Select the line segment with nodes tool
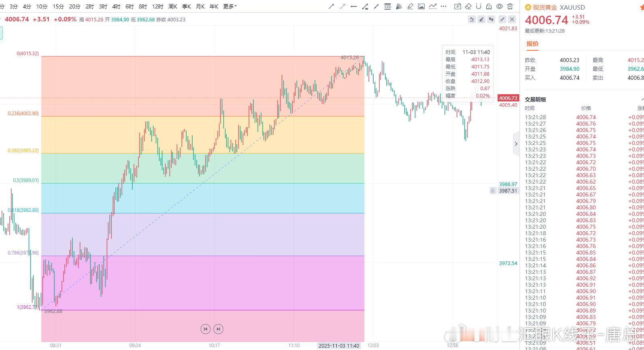This screenshot has width=644, height=350. point(377,6)
